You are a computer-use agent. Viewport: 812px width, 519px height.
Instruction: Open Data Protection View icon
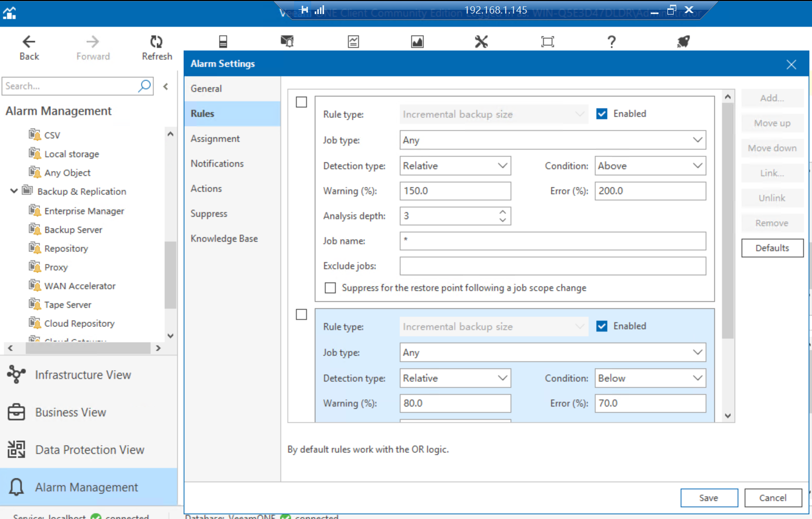pos(16,449)
